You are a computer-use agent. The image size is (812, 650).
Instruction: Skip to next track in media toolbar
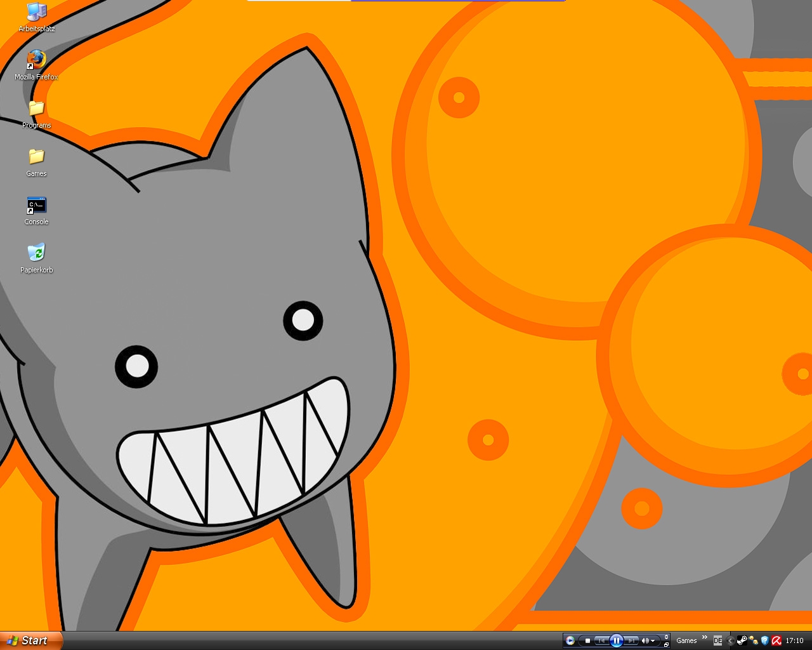[631, 640]
